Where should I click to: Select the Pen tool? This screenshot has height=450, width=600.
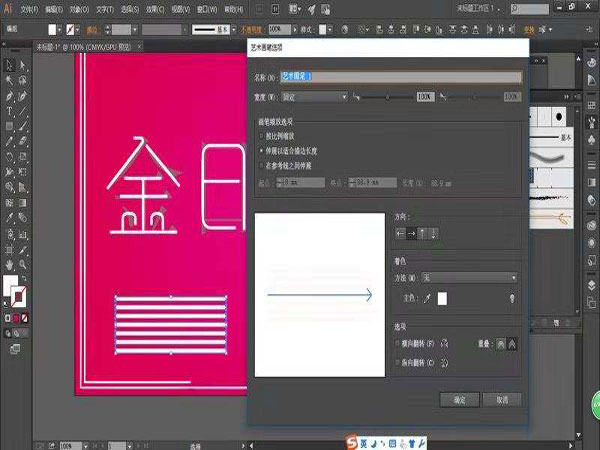point(9,96)
